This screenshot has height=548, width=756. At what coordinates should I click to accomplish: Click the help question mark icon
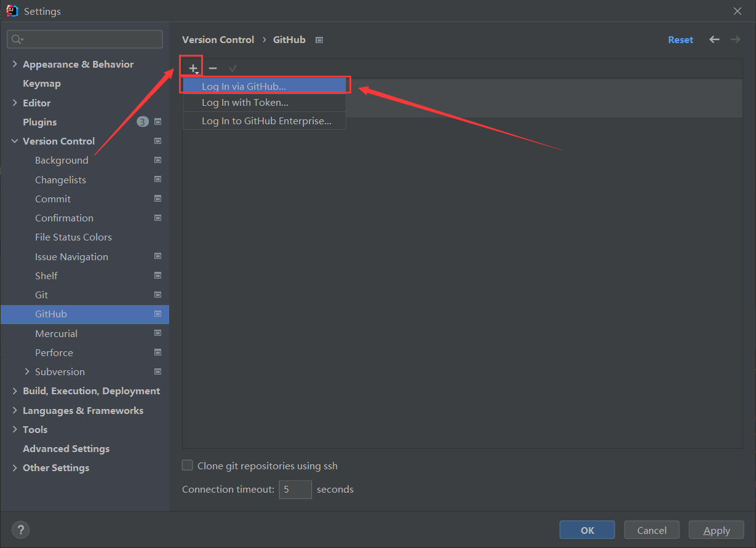20,530
